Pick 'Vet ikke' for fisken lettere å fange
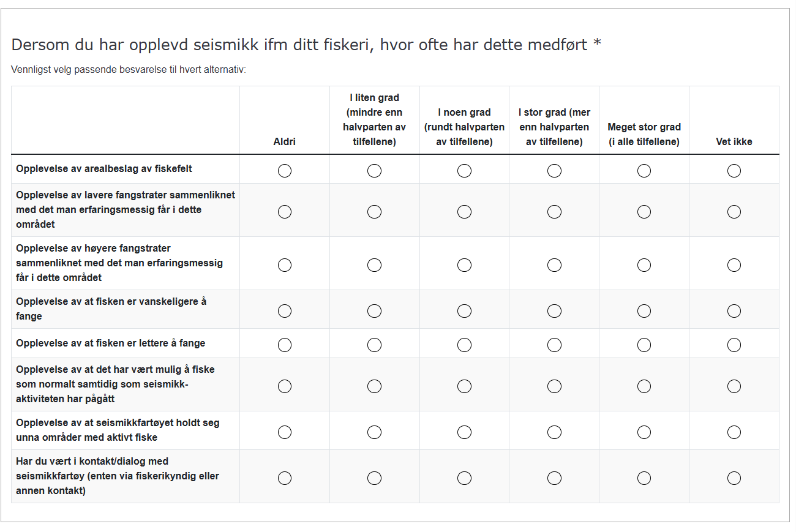This screenshot has height=532, width=796. [734, 345]
